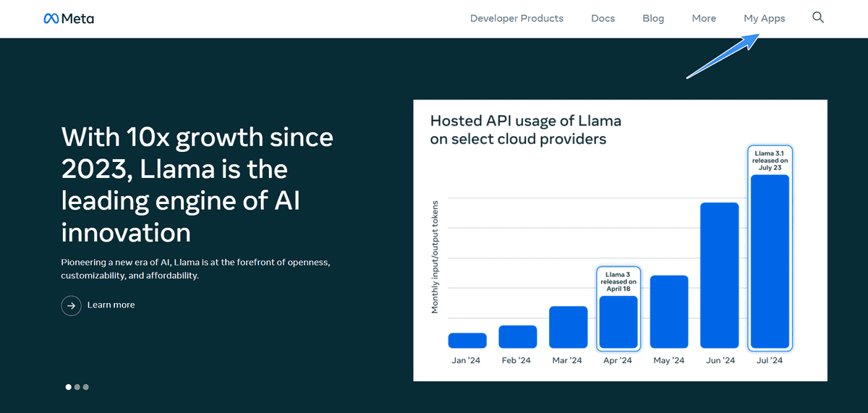The height and width of the screenshot is (413, 868).
Task: Go to the Blog page
Action: (653, 19)
